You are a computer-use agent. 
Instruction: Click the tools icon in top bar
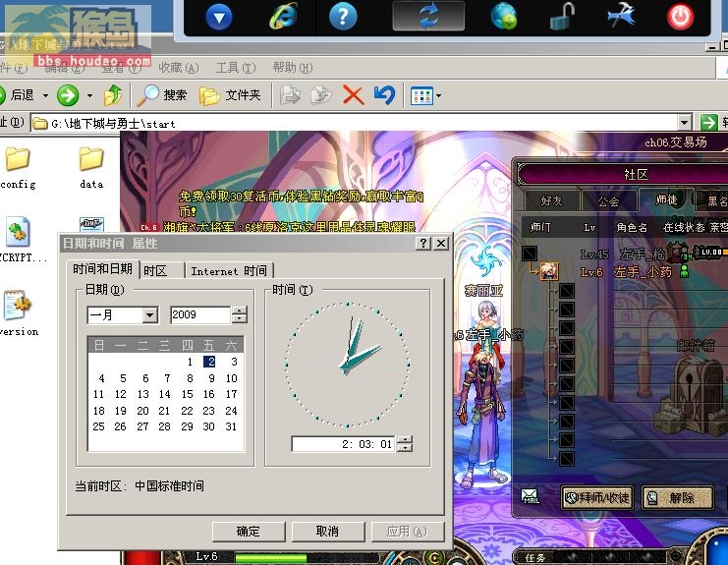622,16
